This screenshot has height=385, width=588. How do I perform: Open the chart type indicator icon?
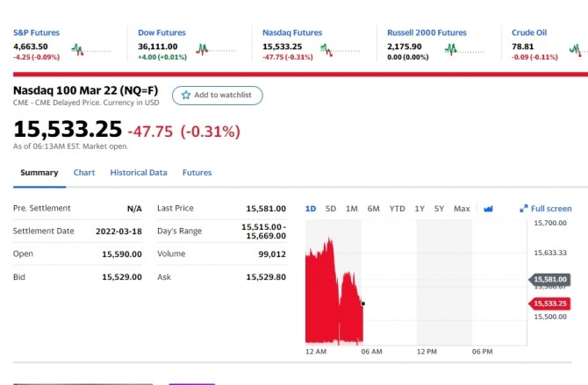(x=489, y=209)
